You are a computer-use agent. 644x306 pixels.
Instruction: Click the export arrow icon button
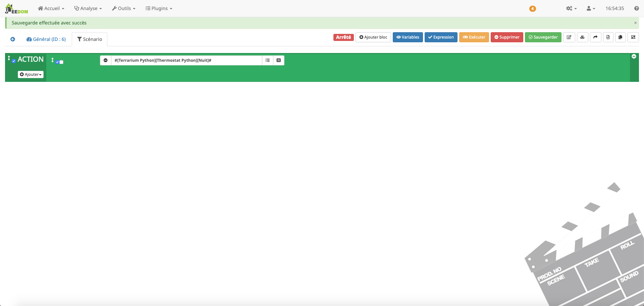[x=595, y=37]
